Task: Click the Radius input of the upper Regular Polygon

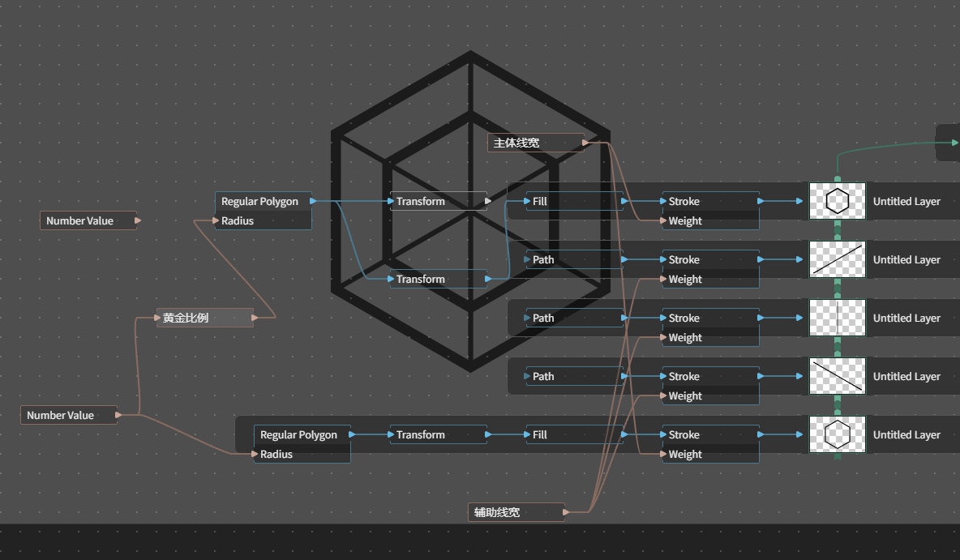Action: (264, 220)
